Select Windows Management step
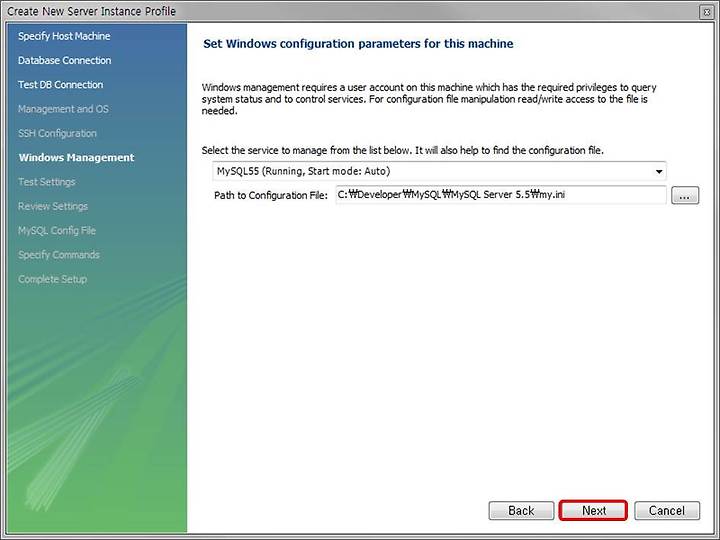The image size is (720, 540). tap(76, 158)
